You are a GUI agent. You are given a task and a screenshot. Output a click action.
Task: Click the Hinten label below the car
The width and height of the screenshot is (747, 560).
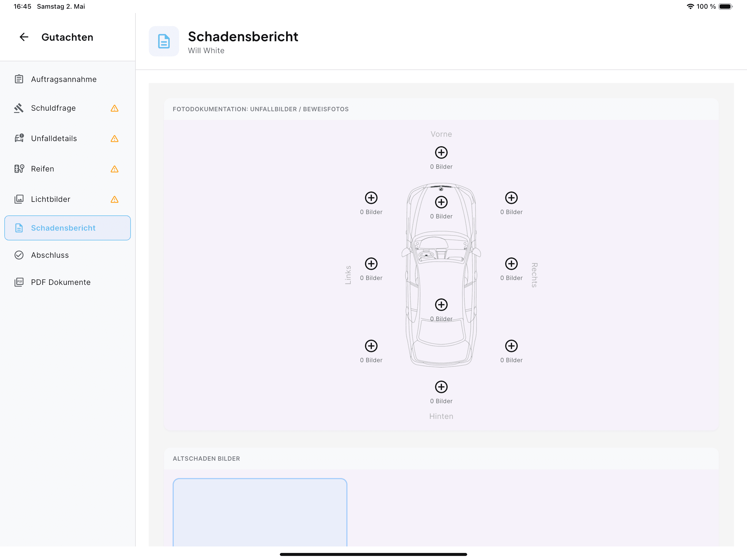click(441, 416)
